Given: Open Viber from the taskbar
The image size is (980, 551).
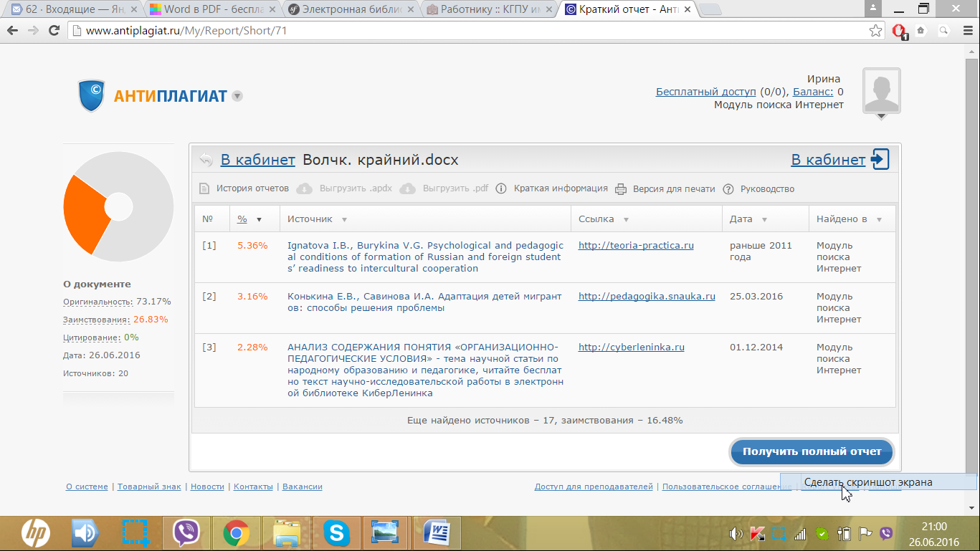Looking at the screenshot, I should [187, 533].
